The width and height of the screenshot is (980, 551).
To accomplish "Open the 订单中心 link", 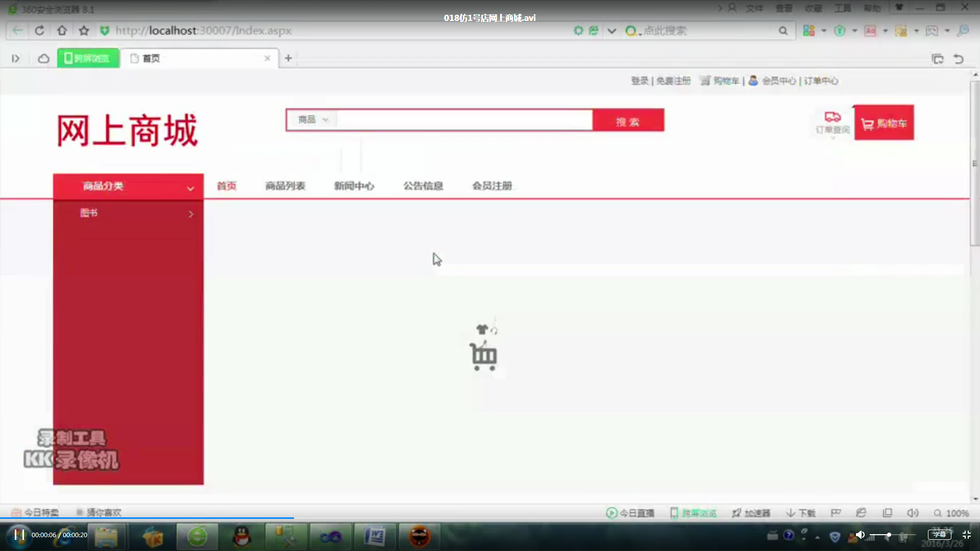I will tap(821, 81).
